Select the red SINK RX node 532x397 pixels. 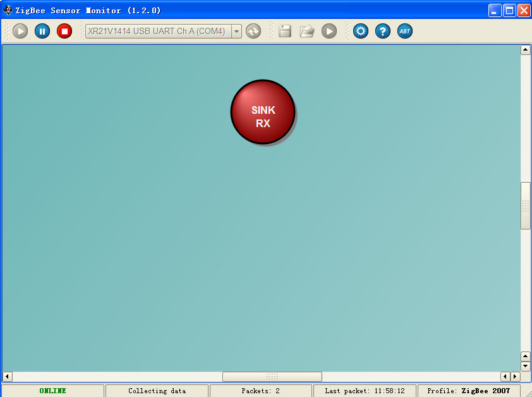point(263,112)
